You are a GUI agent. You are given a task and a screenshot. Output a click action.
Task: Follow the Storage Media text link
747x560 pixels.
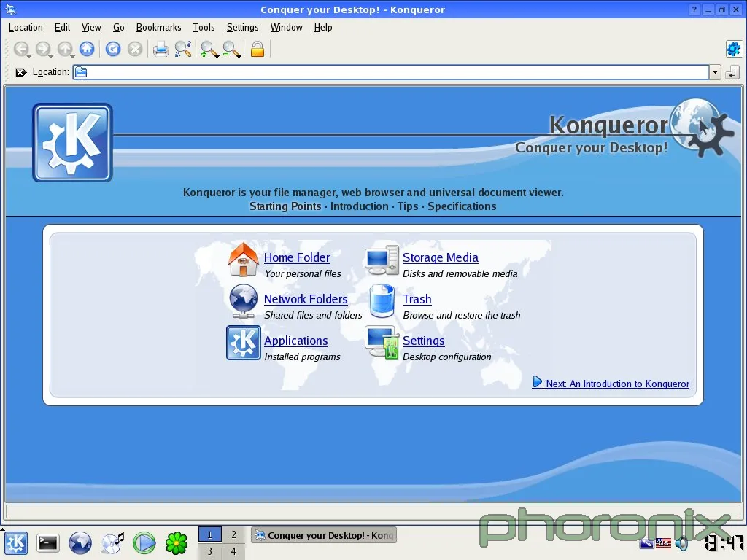click(x=440, y=257)
